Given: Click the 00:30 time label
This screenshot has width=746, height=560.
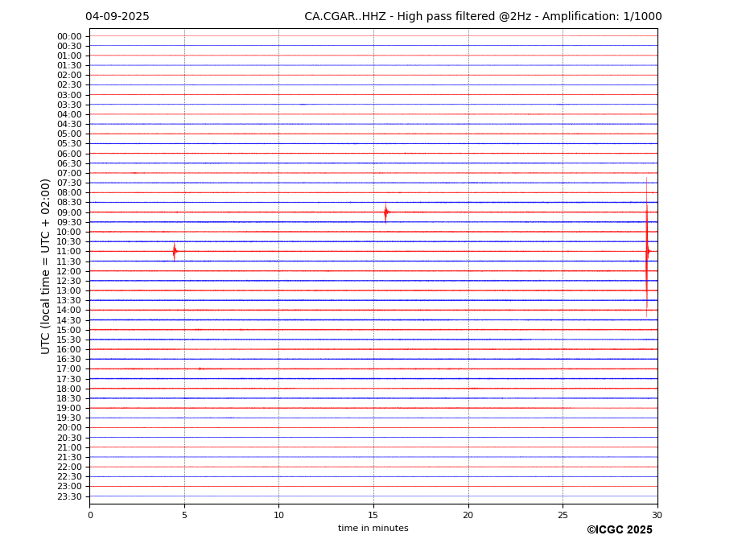Looking at the screenshot, I should [69, 46].
